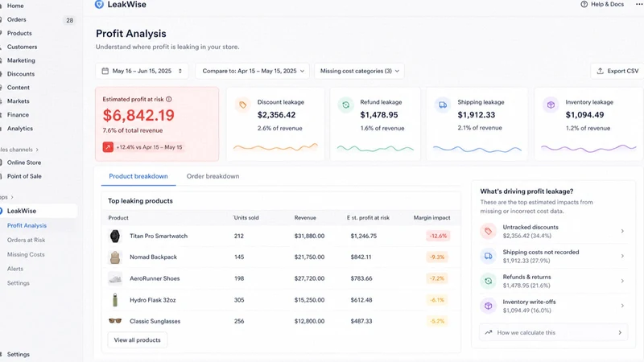
Task: Click Inventory write-offs box icon
Action: pos(488,306)
